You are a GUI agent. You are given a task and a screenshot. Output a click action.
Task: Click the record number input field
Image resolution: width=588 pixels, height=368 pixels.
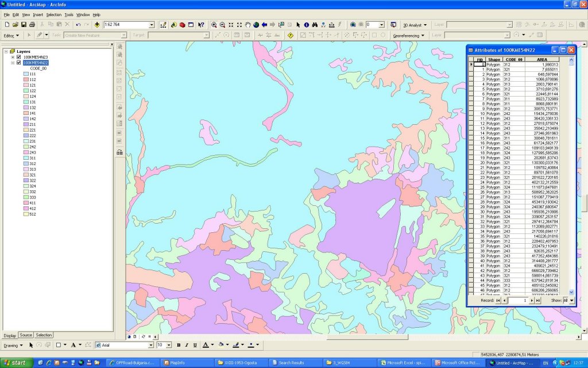pos(517,300)
